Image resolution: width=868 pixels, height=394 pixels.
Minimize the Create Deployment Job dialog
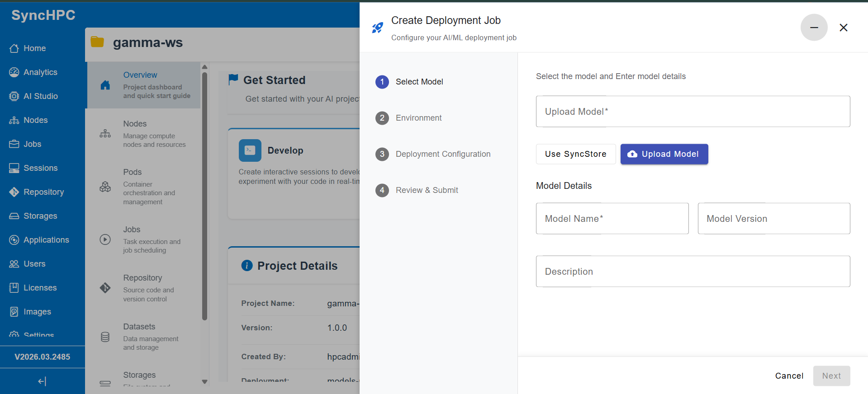point(814,28)
